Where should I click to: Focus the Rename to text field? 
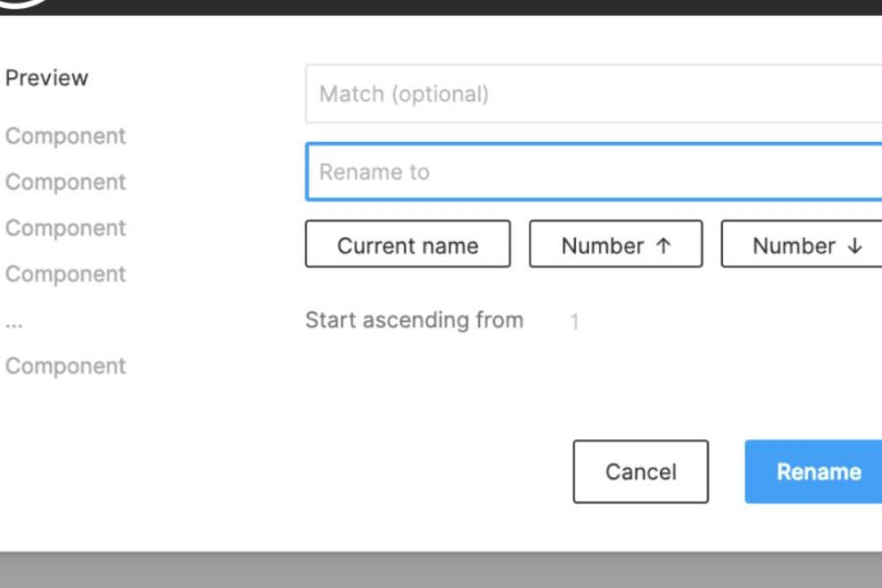click(x=594, y=172)
